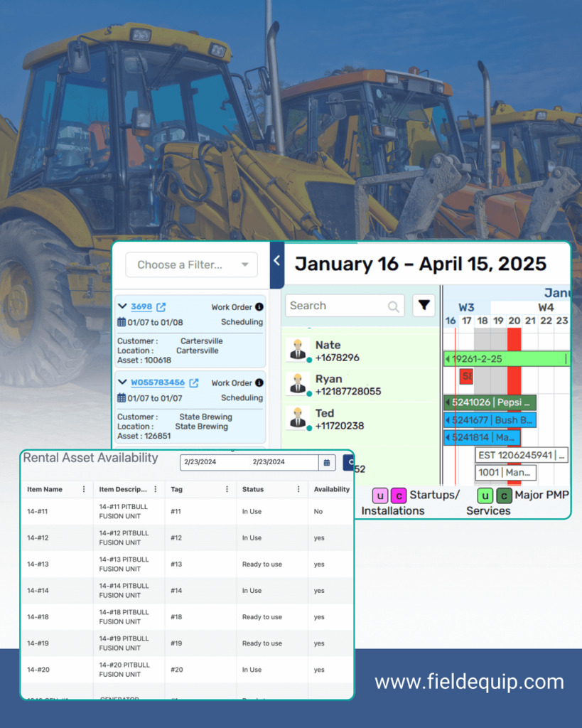Screen dimensions: 582x728
Task: Click the info icon on work order W055783456
Action: point(259,382)
